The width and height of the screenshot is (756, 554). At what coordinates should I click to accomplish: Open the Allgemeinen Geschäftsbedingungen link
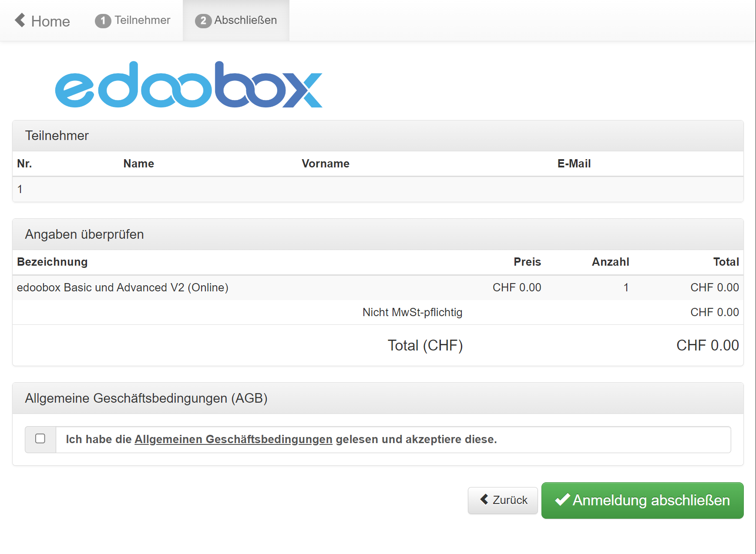(x=233, y=439)
